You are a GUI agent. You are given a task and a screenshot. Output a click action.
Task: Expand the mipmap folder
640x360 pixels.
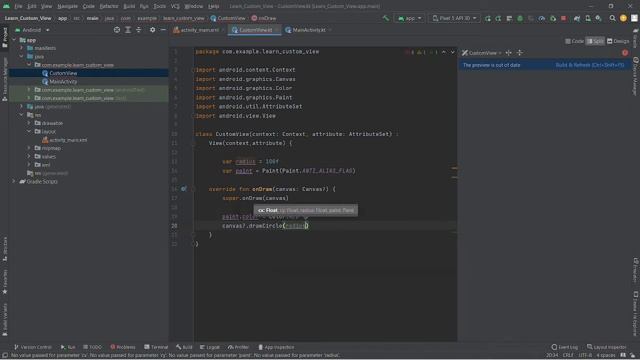pos(29,148)
